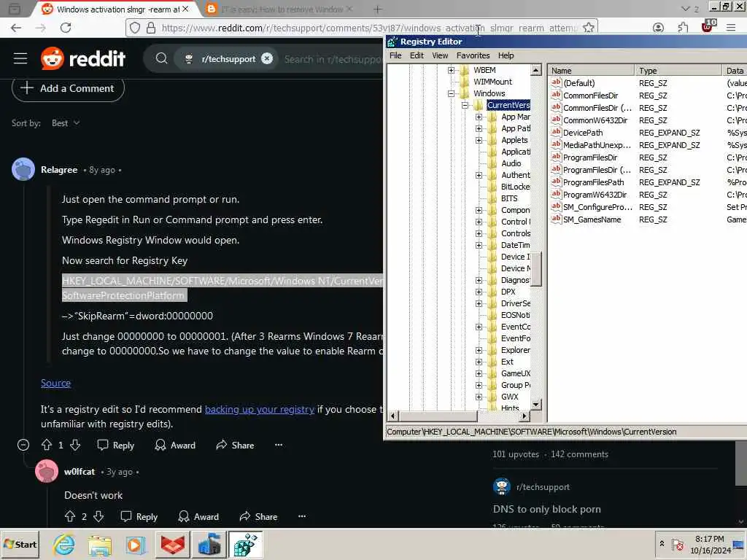This screenshot has height=560, width=747.
Task: Go back in Firefox
Action: (x=16, y=28)
